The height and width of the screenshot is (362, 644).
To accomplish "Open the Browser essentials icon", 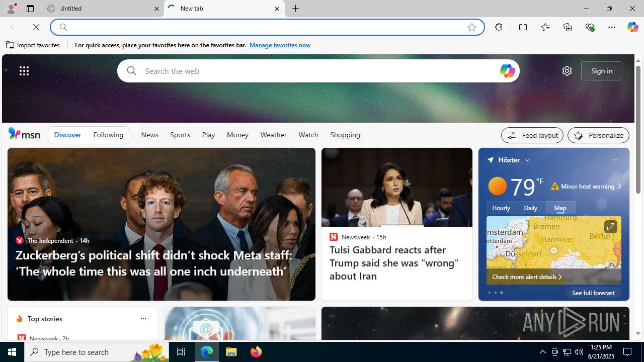I will tap(590, 27).
